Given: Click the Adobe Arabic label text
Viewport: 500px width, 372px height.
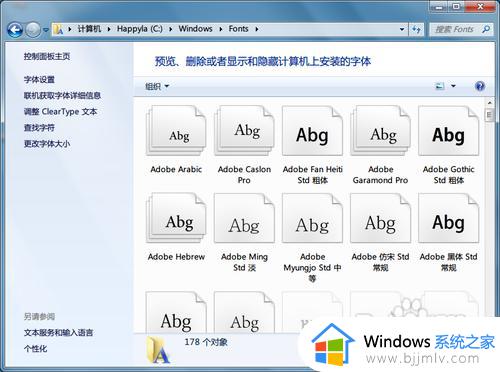Looking at the screenshot, I should (x=176, y=169).
